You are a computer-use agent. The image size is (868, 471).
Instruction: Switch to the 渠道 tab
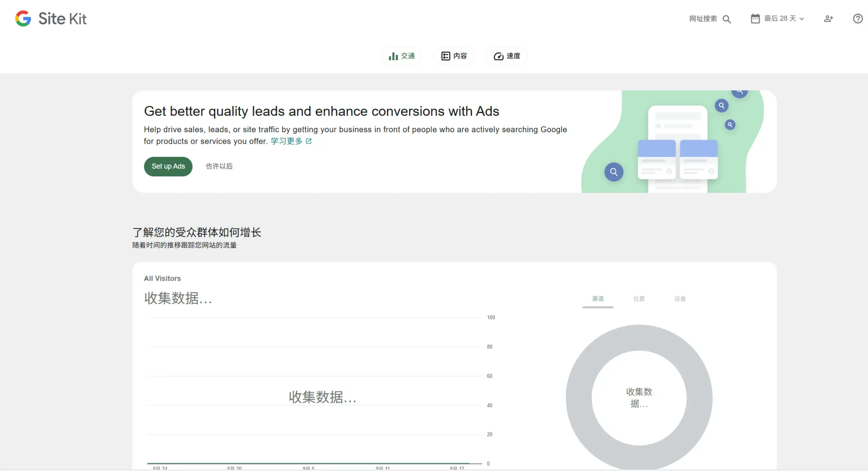(598, 299)
